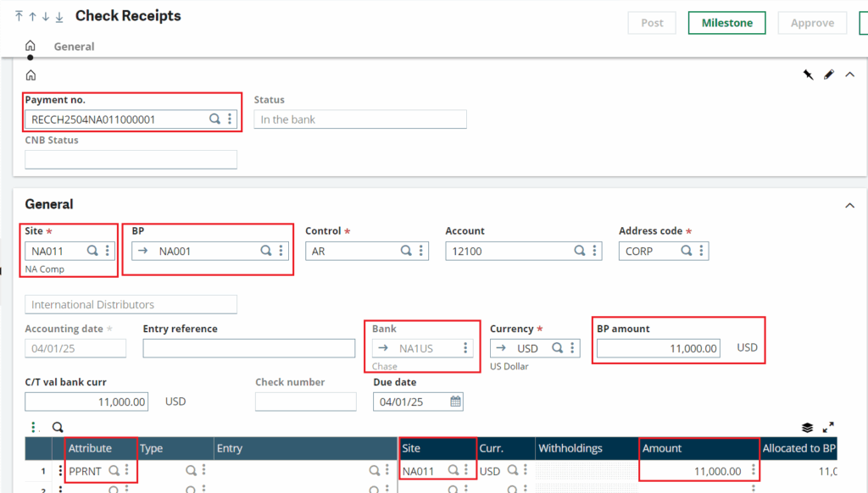Open Address code actions dots menu
The width and height of the screenshot is (868, 493).
pyautogui.click(x=701, y=251)
